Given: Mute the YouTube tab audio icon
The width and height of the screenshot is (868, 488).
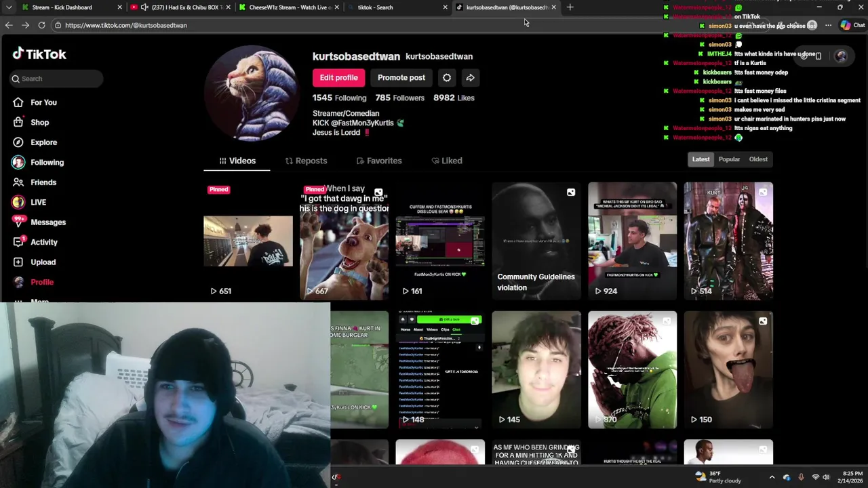Looking at the screenshot, I should (144, 7).
